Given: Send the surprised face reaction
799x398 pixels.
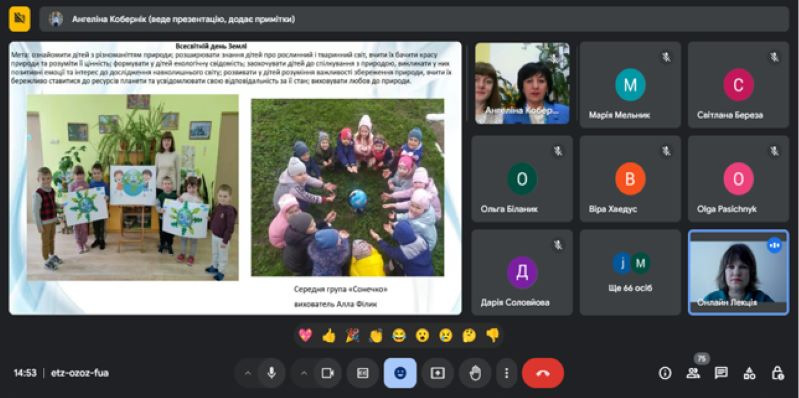Looking at the screenshot, I should click(422, 335).
